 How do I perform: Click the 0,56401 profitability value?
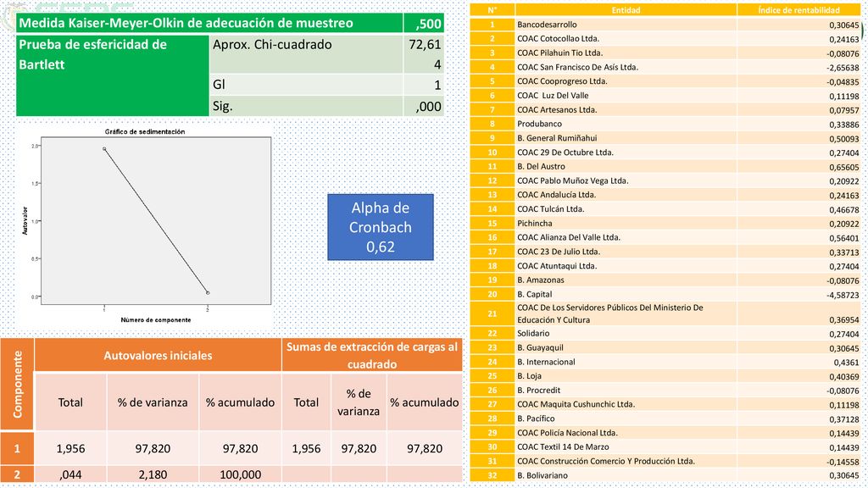tap(844, 238)
